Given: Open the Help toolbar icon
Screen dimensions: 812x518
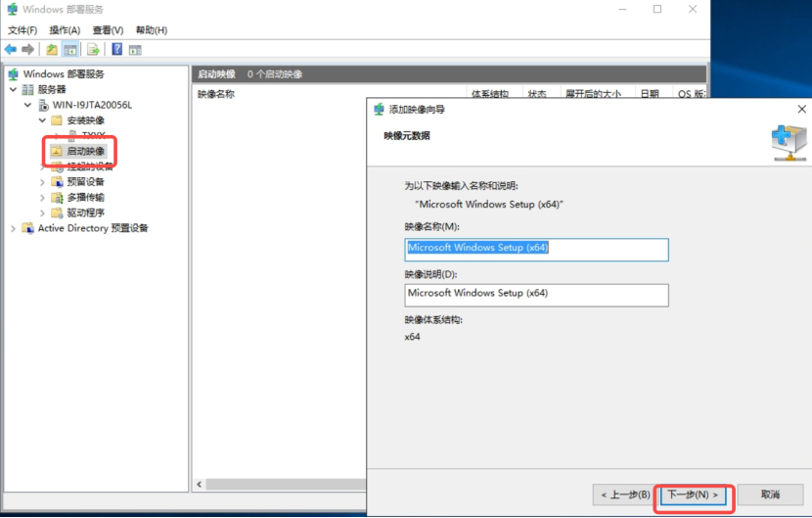Looking at the screenshot, I should pyautogui.click(x=117, y=49).
